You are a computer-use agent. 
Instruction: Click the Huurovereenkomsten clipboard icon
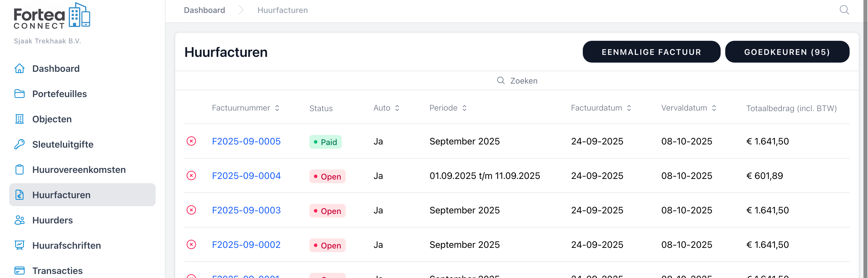point(20,169)
